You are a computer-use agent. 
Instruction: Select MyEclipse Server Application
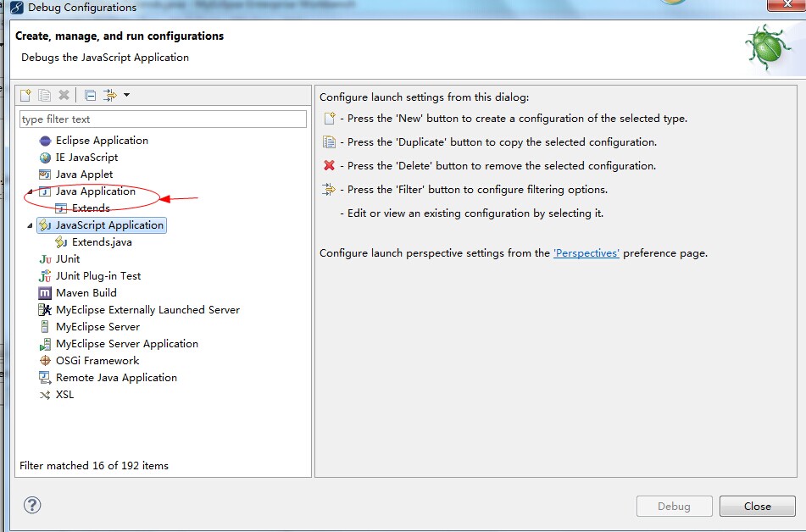pyautogui.click(x=127, y=344)
